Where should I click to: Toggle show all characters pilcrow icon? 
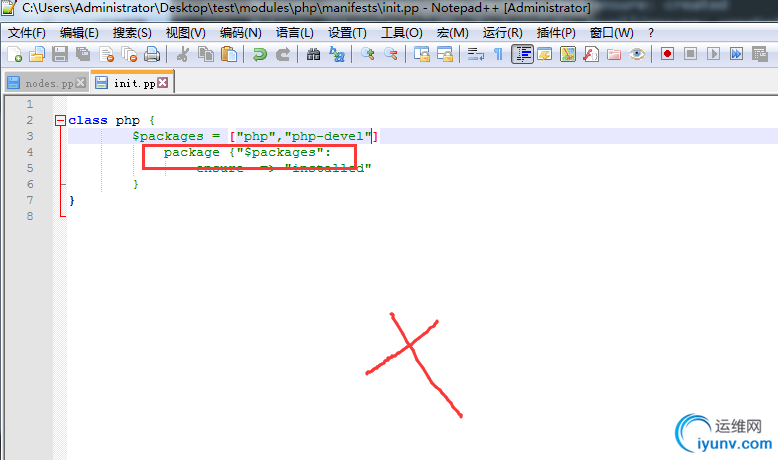click(x=498, y=54)
